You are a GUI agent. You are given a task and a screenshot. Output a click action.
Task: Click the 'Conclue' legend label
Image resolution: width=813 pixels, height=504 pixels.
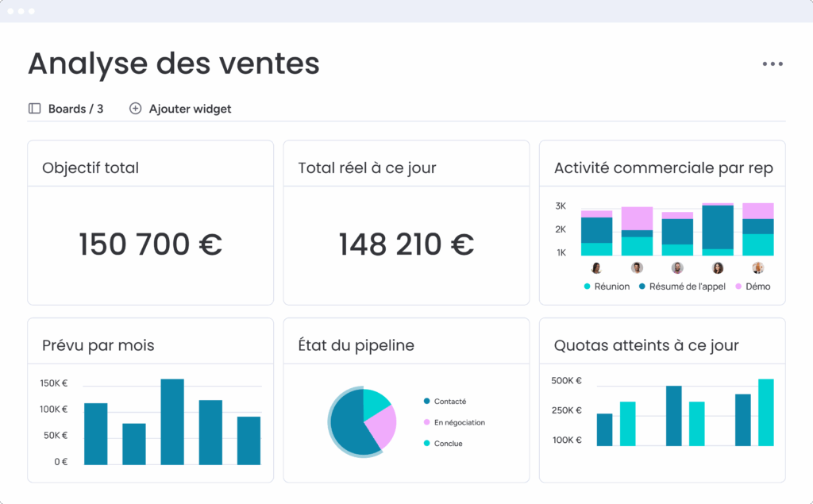448,444
